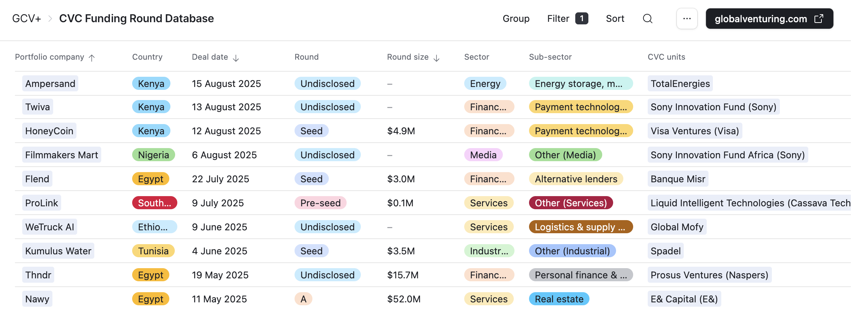
Task: Click the Portfolio company ascending sort arrow
Action: point(92,58)
